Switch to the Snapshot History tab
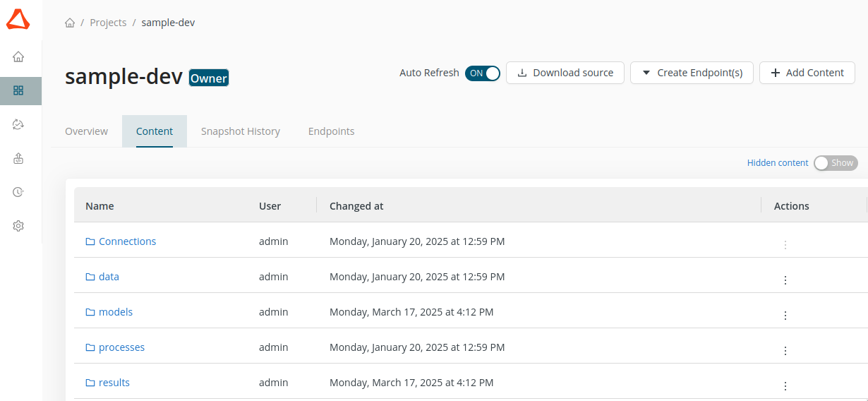This screenshot has width=868, height=401. click(240, 131)
